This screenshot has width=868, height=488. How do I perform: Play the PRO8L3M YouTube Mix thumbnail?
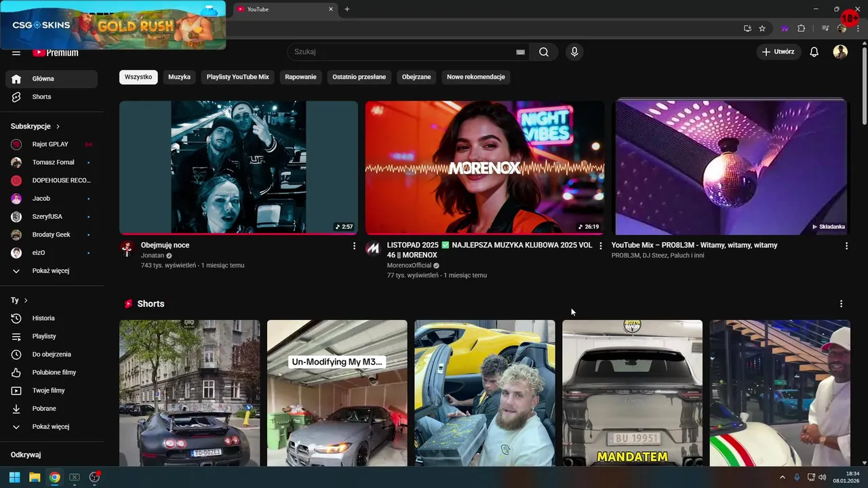pos(731,167)
